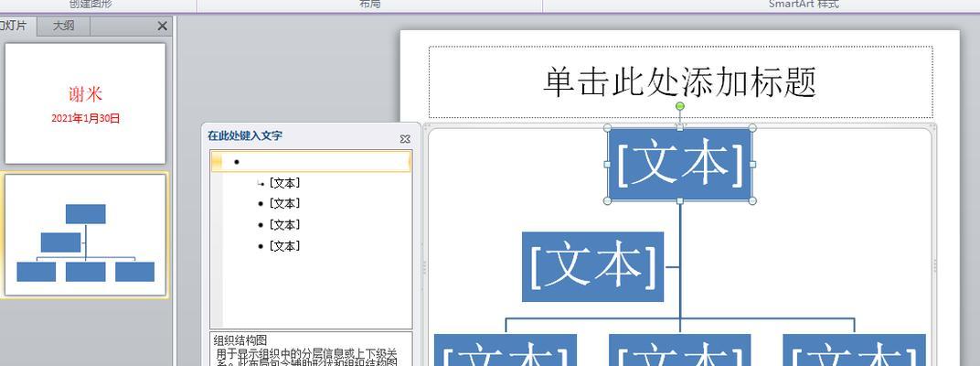Click the top-middle resize handle of the selected box

(680, 127)
